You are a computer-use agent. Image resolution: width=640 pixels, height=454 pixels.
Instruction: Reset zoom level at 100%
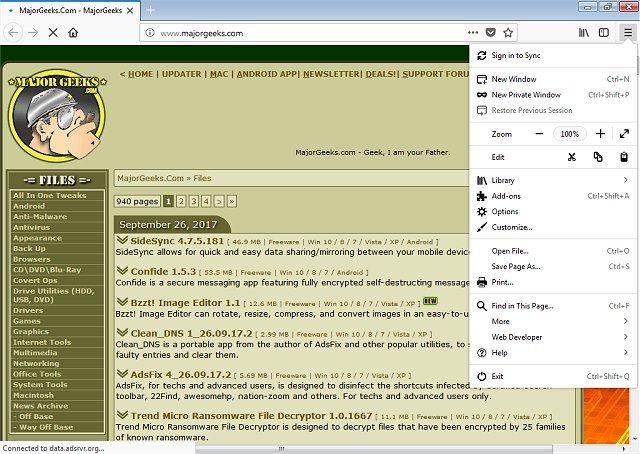569,134
